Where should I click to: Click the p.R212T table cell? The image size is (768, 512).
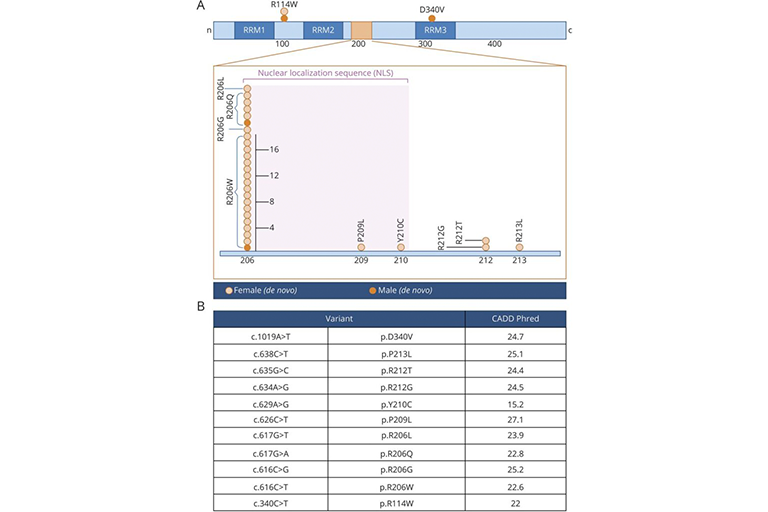(x=397, y=370)
